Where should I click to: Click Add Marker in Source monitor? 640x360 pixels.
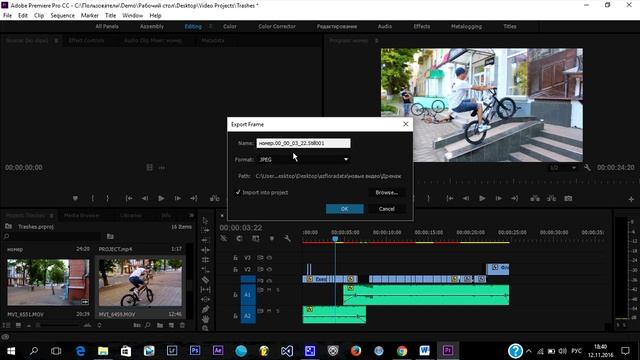coord(75,198)
